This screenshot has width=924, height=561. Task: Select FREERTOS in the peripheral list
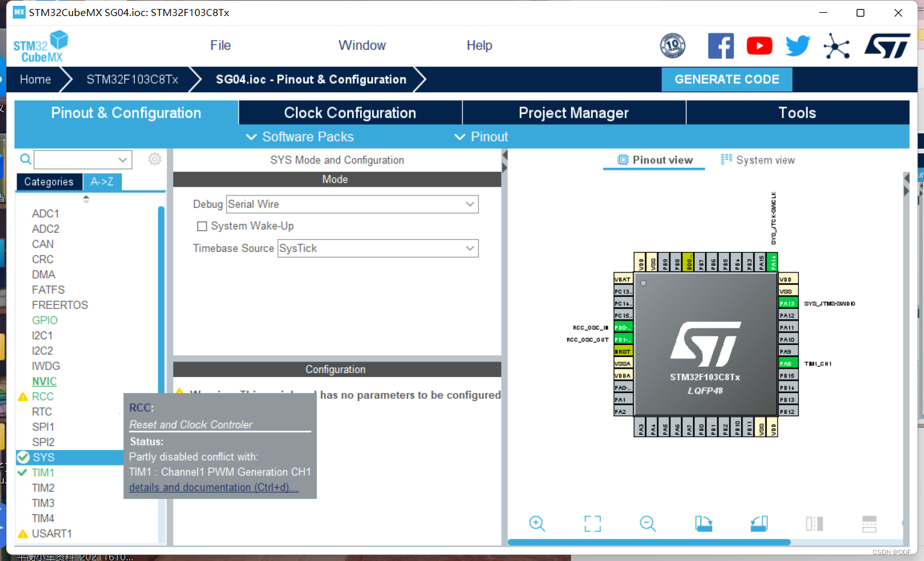pyautogui.click(x=60, y=305)
